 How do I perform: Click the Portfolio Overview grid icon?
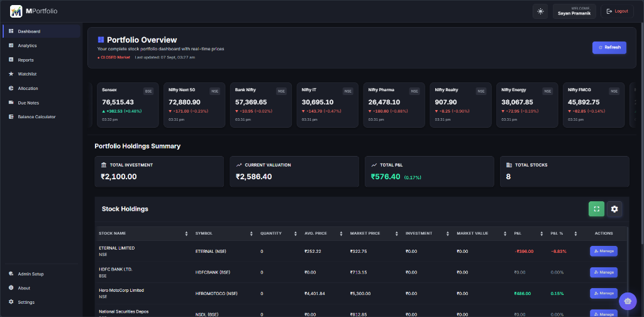pos(101,40)
